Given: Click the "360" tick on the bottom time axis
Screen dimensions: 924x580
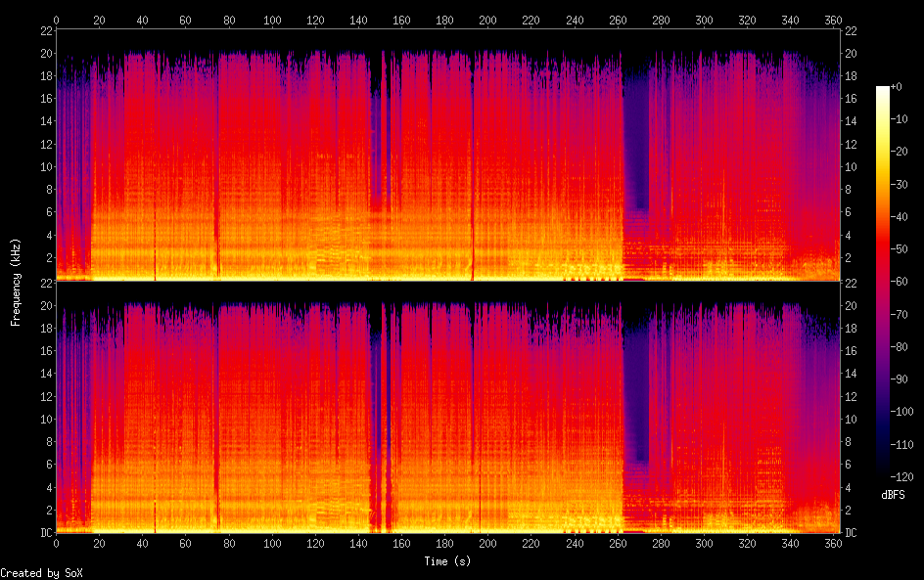Looking at the screenshot, I should [833, 544].
